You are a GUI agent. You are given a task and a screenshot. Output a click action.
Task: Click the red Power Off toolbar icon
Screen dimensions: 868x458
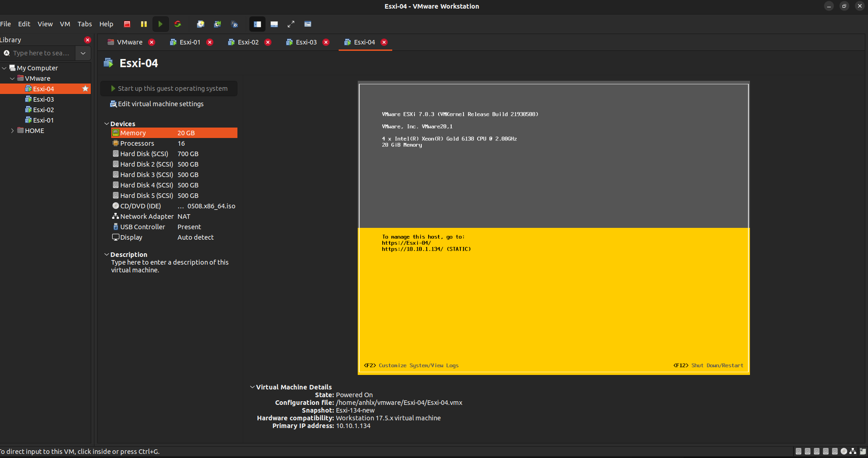[127, 24]
